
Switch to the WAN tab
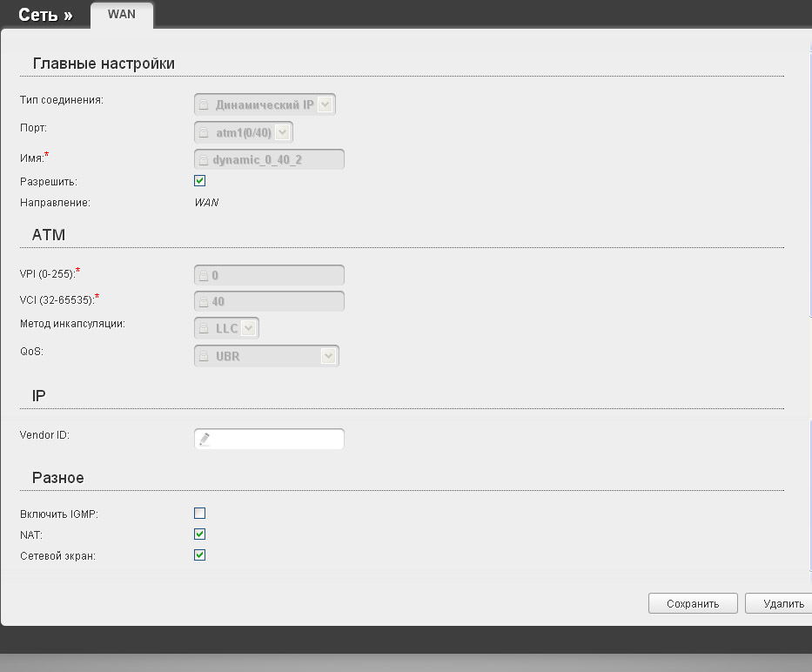click(121, 15)
